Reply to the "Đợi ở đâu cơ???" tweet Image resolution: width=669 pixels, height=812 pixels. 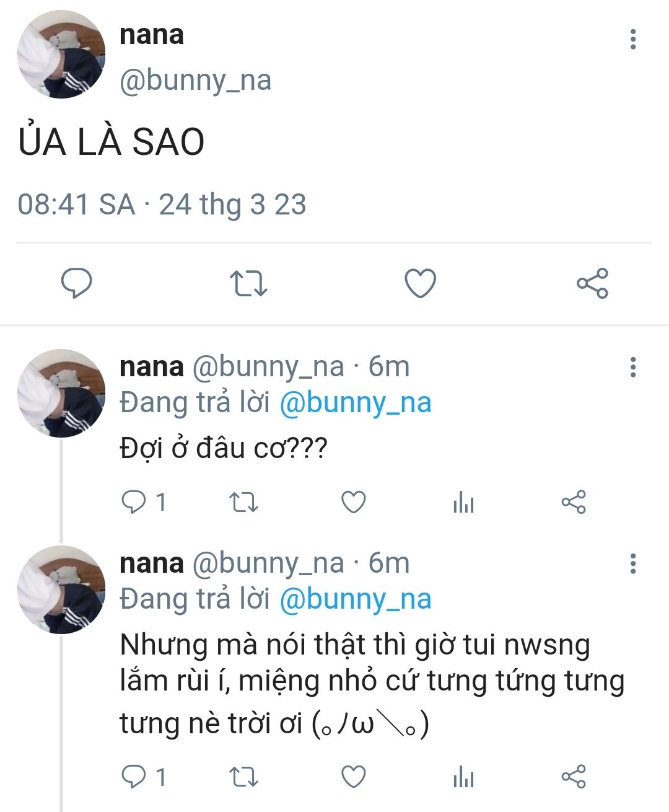133,502
